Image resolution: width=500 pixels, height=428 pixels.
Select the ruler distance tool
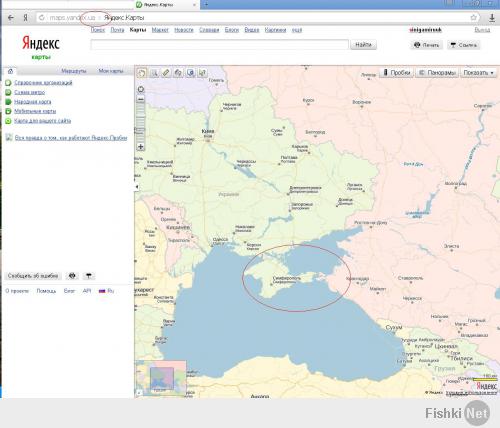pyautogui.click(x=166, y=73)
